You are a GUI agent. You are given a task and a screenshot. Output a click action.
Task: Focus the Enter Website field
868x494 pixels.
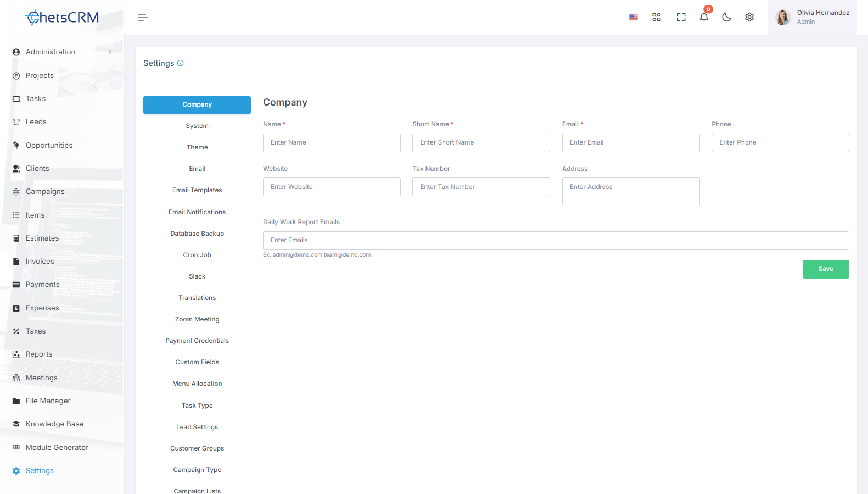coord(332,187)
